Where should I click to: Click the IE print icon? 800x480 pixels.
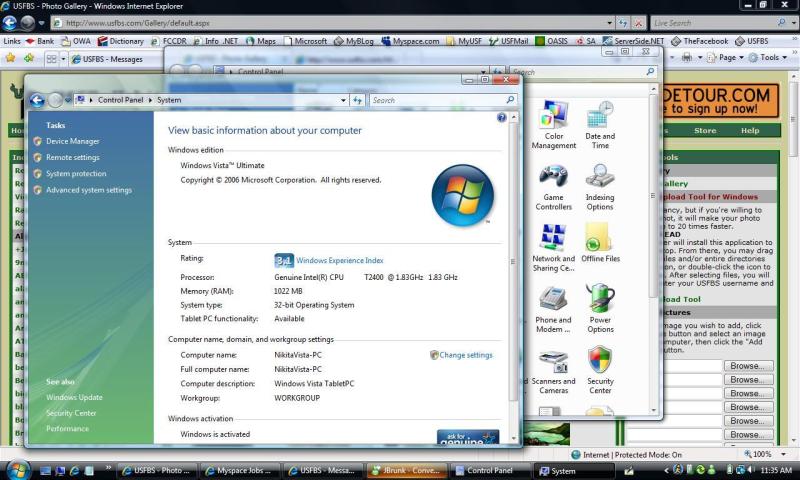687,57
